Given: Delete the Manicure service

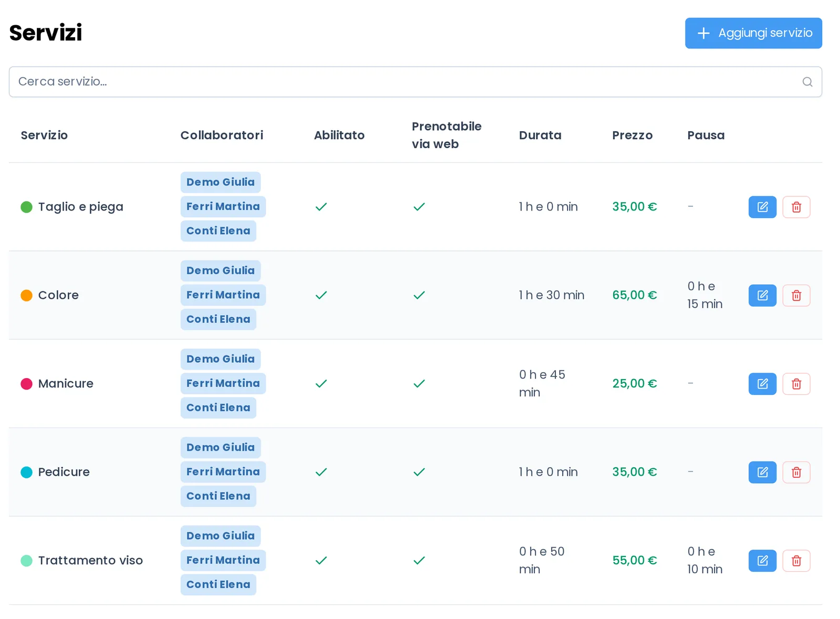Looking at the screenshot, I should click(x=796, y=384).
